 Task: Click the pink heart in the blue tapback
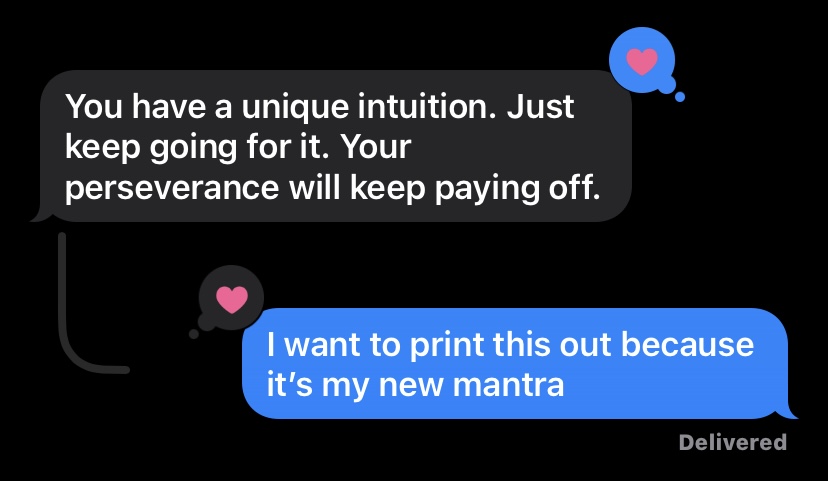(x=642, y=61)
